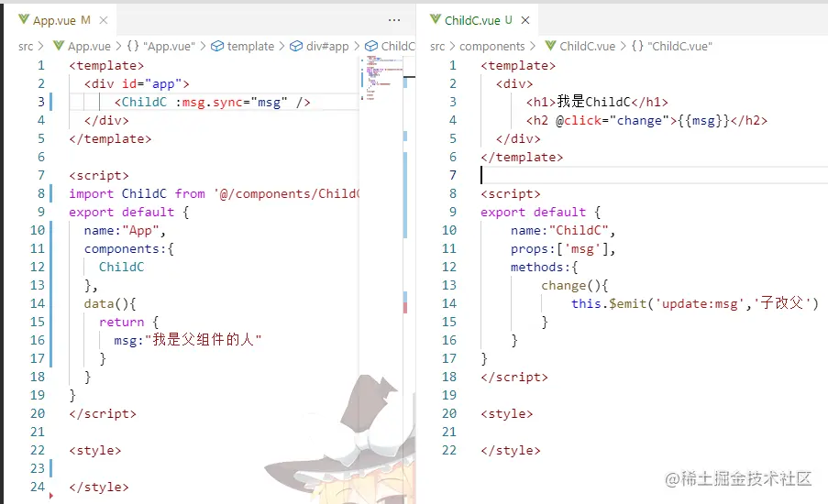Click Vue icon on ChildC.vue tab
This screenshot has height=504, width=828.
point(436,19)
